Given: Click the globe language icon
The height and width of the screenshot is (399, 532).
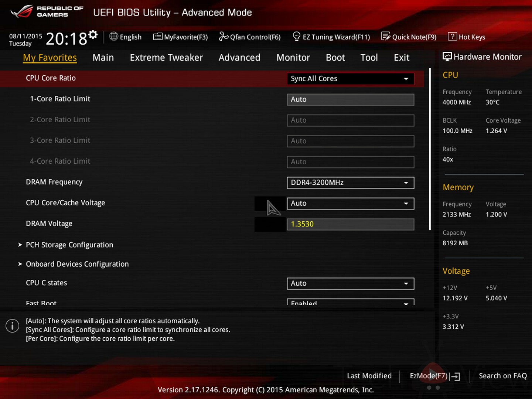Looking at the screenshot, I should pos(114,36).
